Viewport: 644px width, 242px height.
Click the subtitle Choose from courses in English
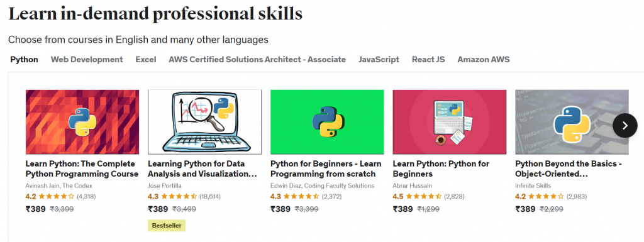click(138, 40)
